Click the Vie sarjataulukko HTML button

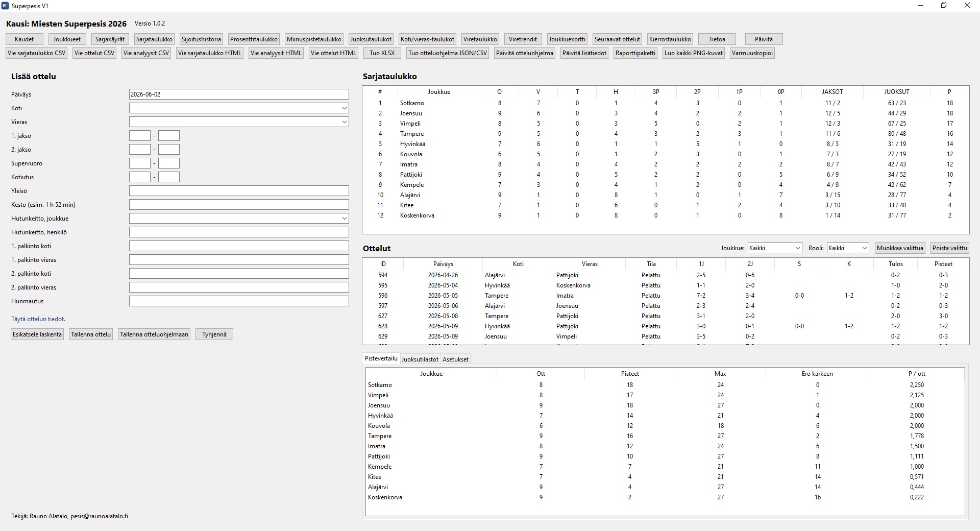pos(210,53)
